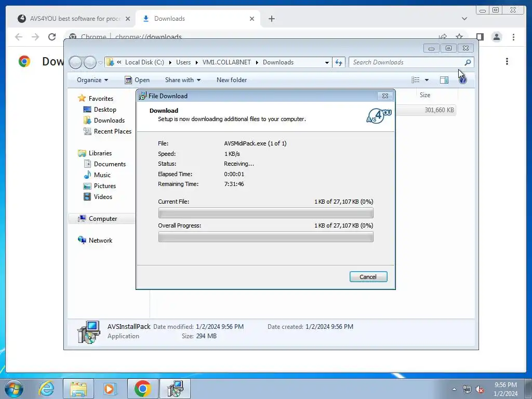Screen dimensions: 532x399
Task: Click the Size column header
Action: click(x=425, y=95)
